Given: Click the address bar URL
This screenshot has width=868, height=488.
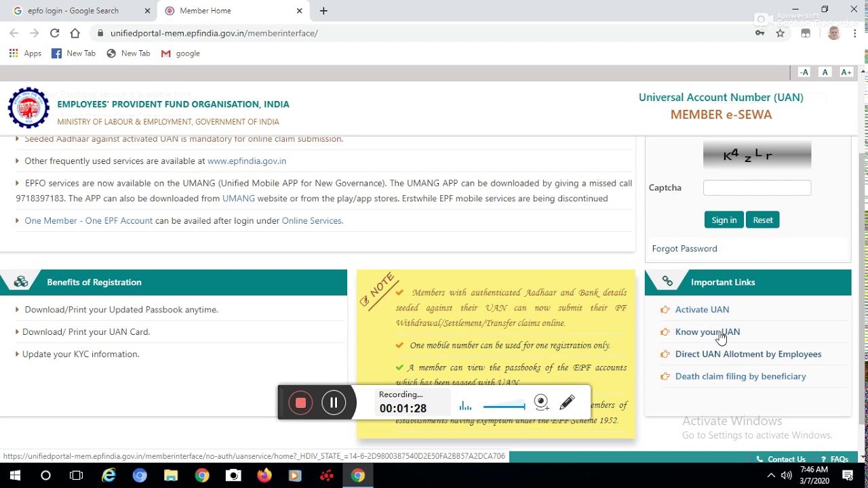Looking at the screenshot, I should point(214,33).
